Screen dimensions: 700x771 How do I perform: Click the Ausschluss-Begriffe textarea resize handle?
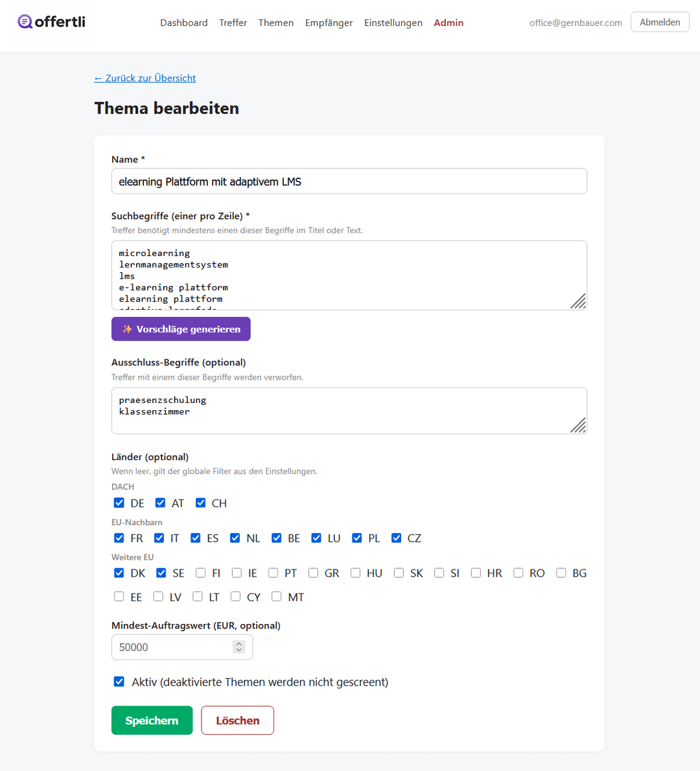(x=578, y=425)
